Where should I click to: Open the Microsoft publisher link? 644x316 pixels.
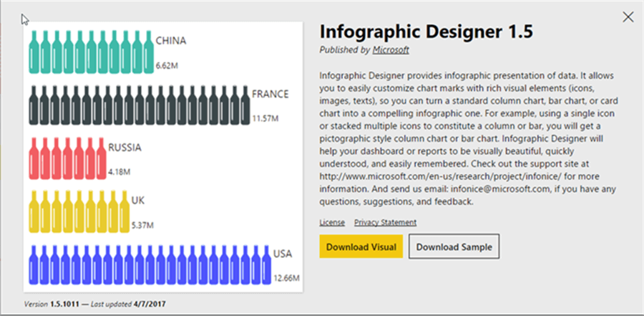[391, 49]
